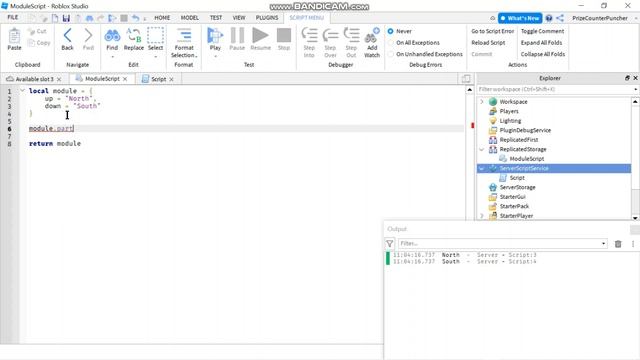
Task: Click Reload Script action
Action: (x=488, y=42)
